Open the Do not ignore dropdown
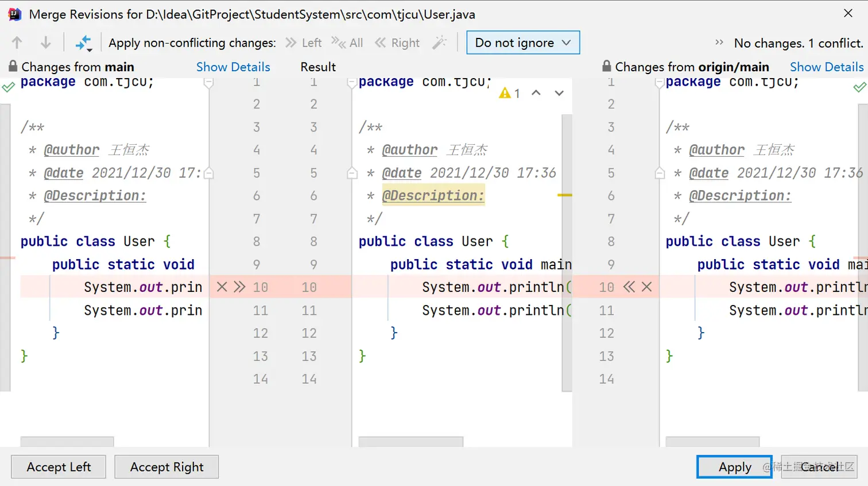 523,43
